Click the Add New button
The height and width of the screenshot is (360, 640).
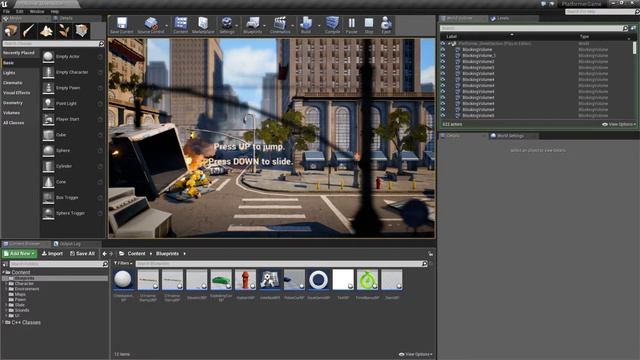19,253
